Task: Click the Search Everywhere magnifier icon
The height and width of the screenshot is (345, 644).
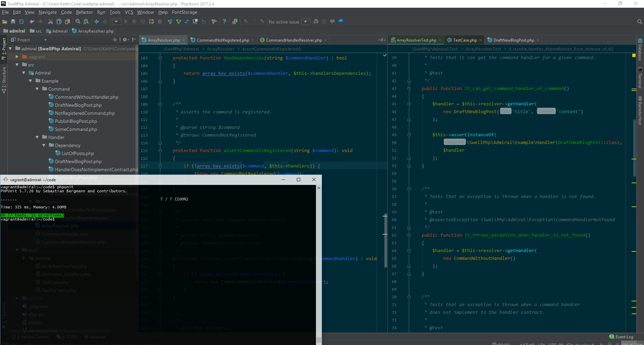Action: pyautogui.click(x=640, y=21)
